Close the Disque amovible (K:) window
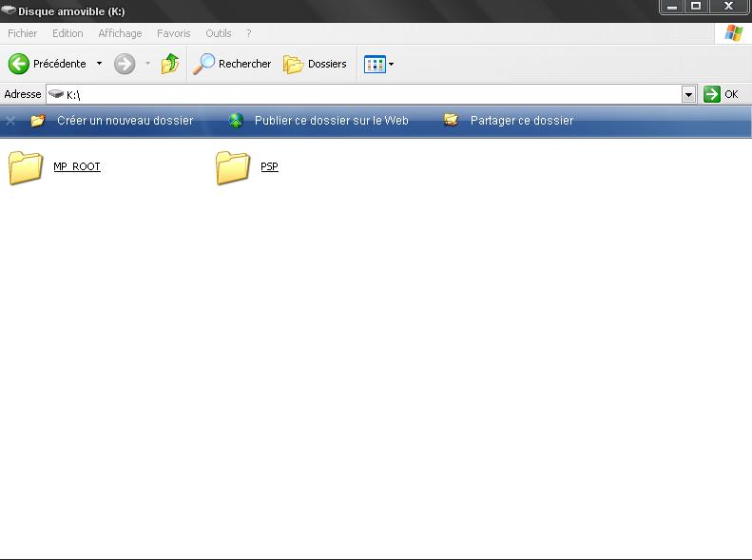 tap(728, 7)
